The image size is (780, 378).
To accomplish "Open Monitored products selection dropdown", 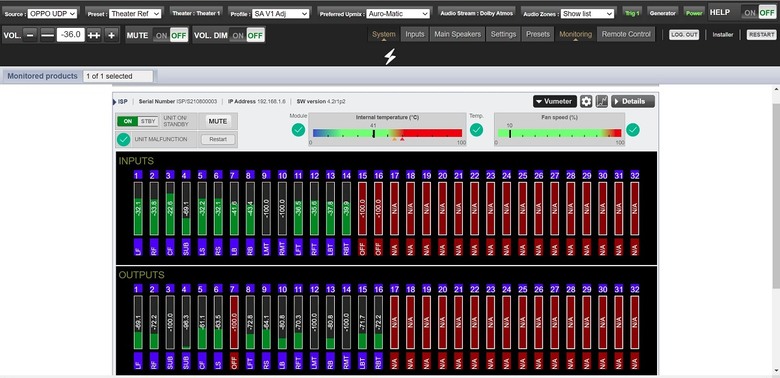I will 118,76.
